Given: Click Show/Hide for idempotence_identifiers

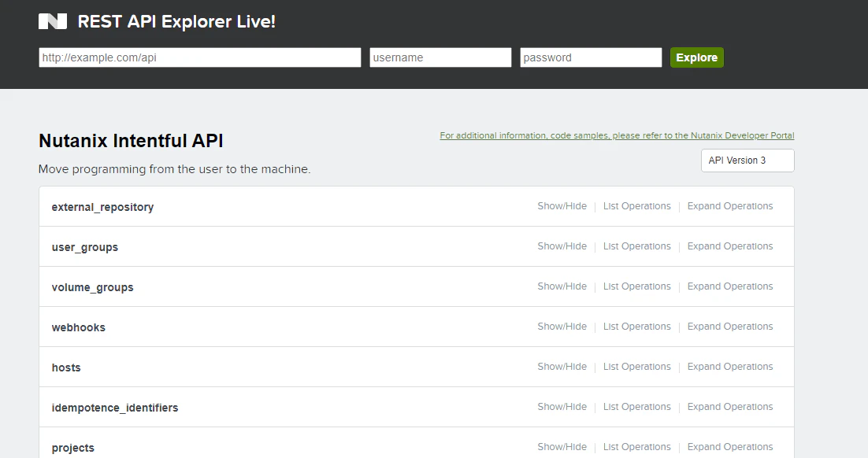Looking at the screenshot, I should tap(562, 407).
